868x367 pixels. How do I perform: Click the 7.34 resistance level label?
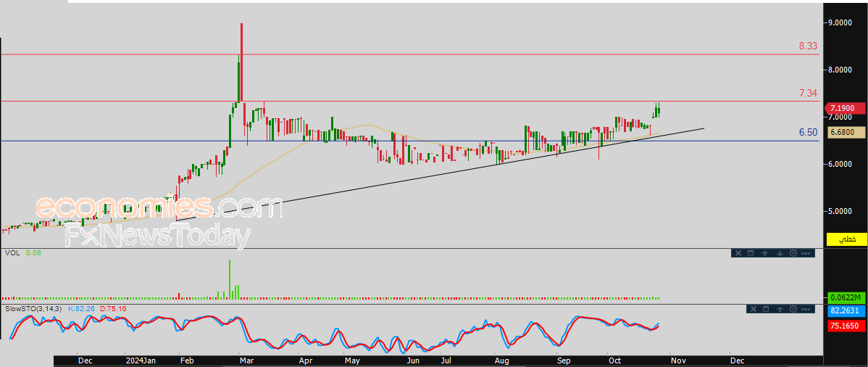[808, 93]
